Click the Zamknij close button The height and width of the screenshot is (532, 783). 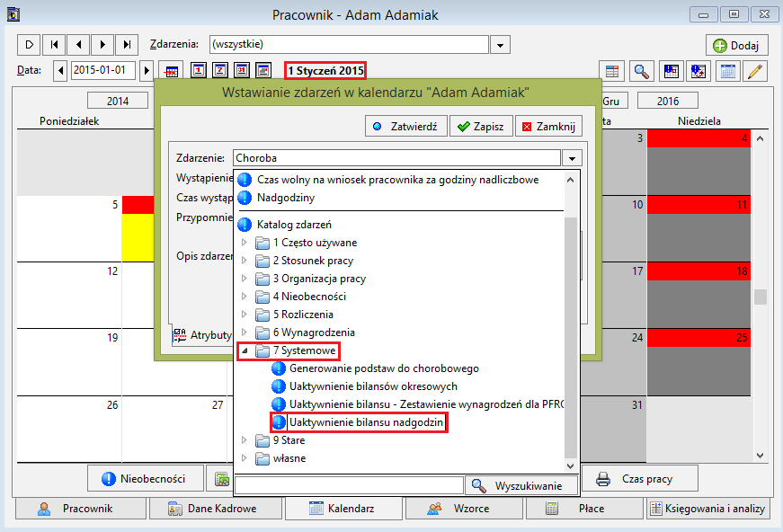pos(548,127)
